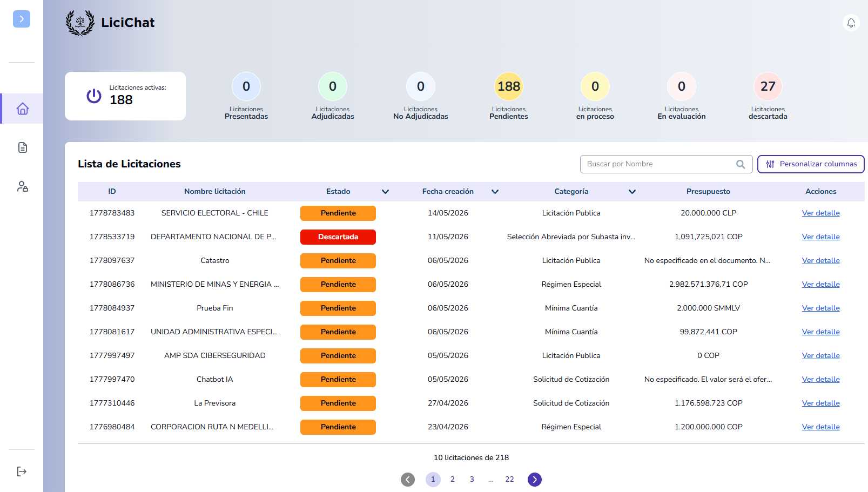Go to page 2 of the list
Viewport: 868px width, 492px height.
[453, 479]
